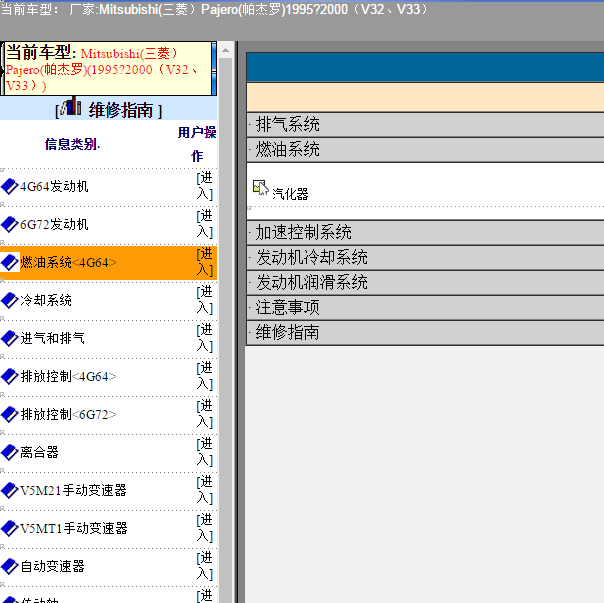The image size is (604, 603).
Task: Expand the 加速控制系统 section
Action: click(x=425, y=233)
